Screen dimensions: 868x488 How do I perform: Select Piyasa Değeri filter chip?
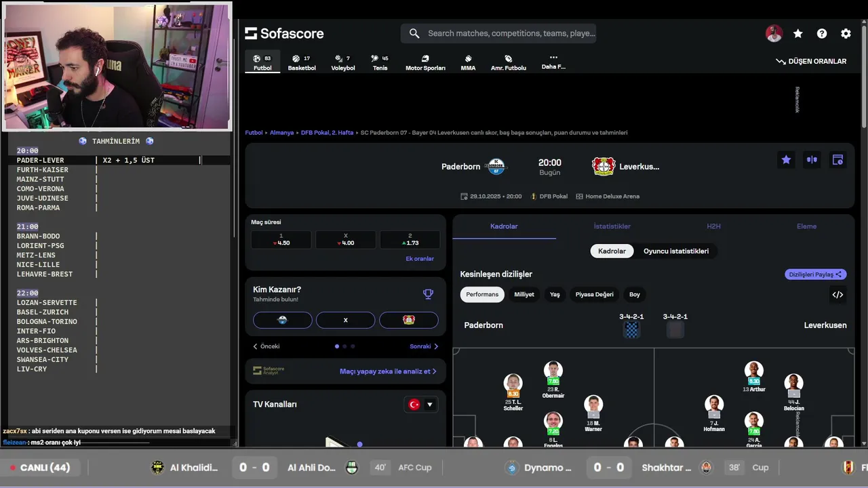coord(595,294)
